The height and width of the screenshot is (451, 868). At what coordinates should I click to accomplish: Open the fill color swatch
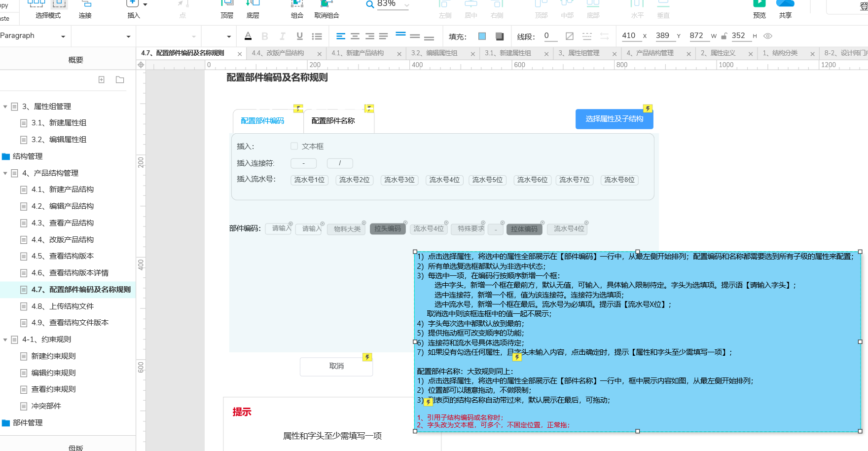[482, 36]
